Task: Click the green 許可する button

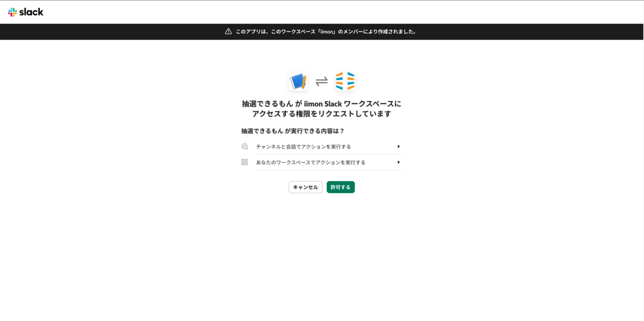Action: click(x=341, y=187)
